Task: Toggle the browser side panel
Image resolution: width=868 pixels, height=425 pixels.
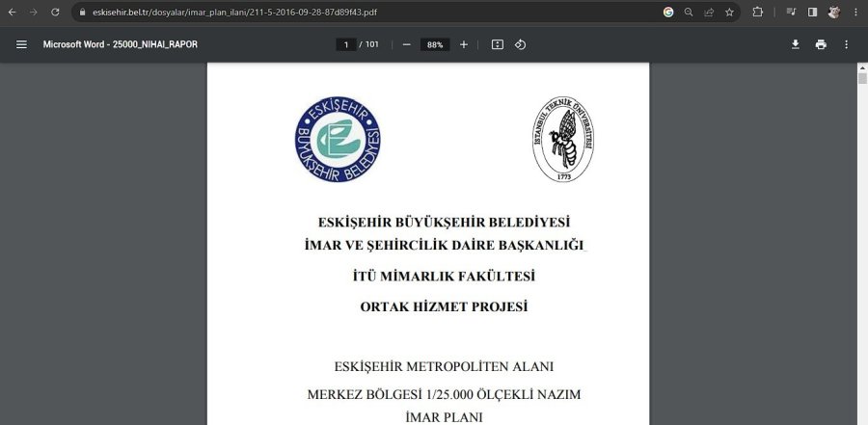Action: point(812,13)
